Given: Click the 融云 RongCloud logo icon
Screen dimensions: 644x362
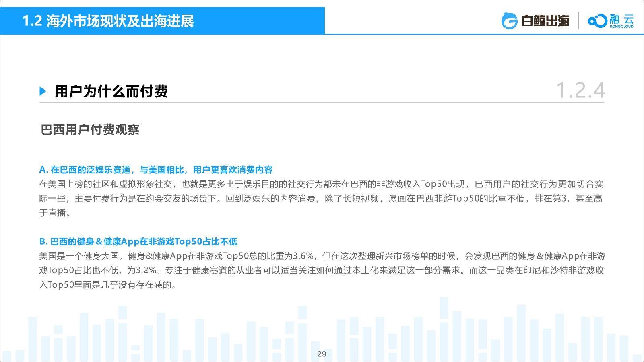Looking at the screenshot, I should [x=597, y=21].
